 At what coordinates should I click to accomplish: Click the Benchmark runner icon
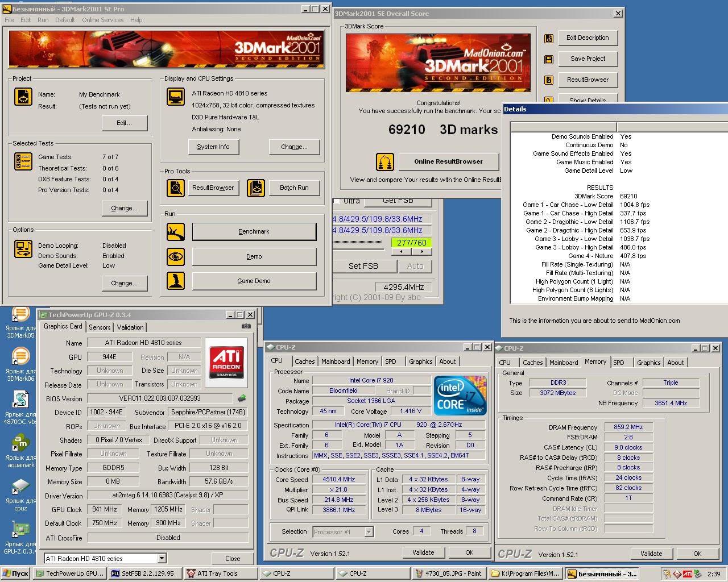(x=176, y=232)
